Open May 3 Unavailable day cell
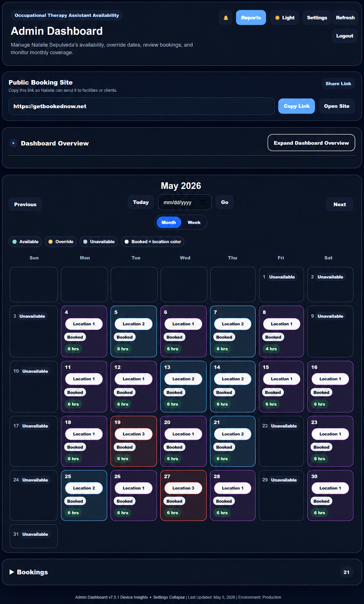The width and height of the screenshot is (364, 604). coord(34,331)
